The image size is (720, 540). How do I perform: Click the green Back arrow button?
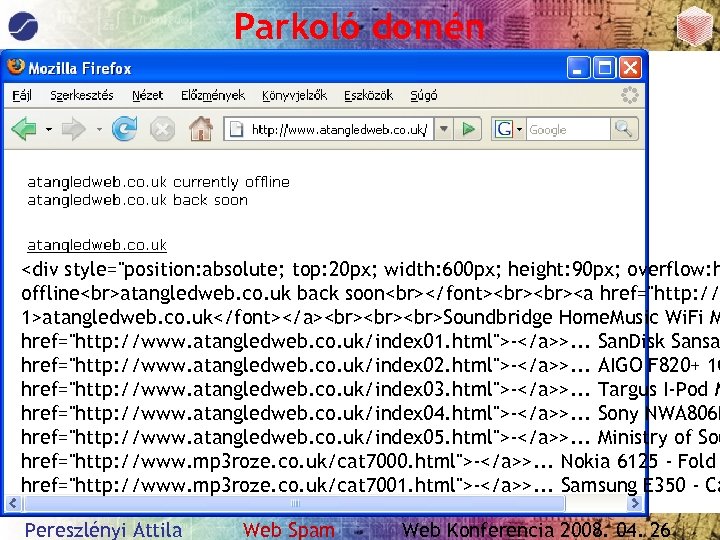24,129
